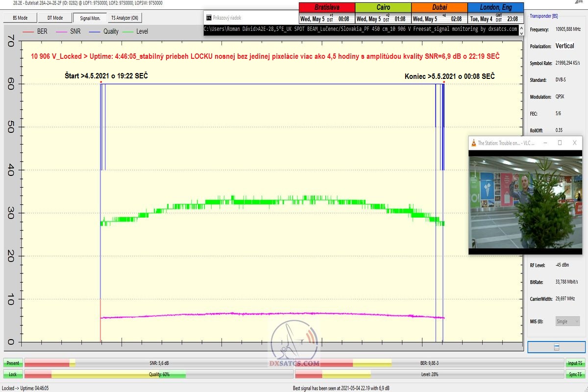The height and width of the screenshot is (392, 588).
Task: Open the TS Analyzer (OK) tab
Action: [125, 18]
